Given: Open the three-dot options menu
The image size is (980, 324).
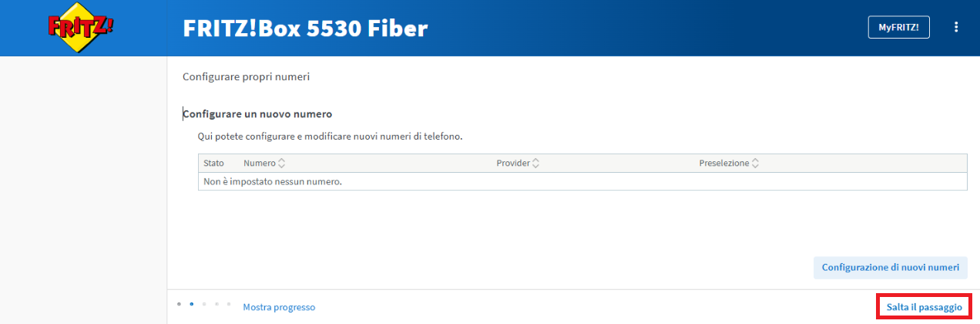Looking at the screenshot, I should [x=956, y=27].
